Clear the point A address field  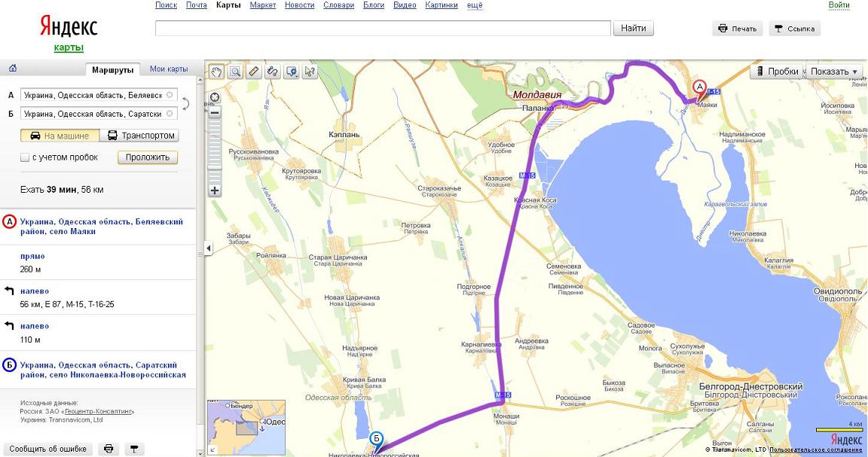170,95
